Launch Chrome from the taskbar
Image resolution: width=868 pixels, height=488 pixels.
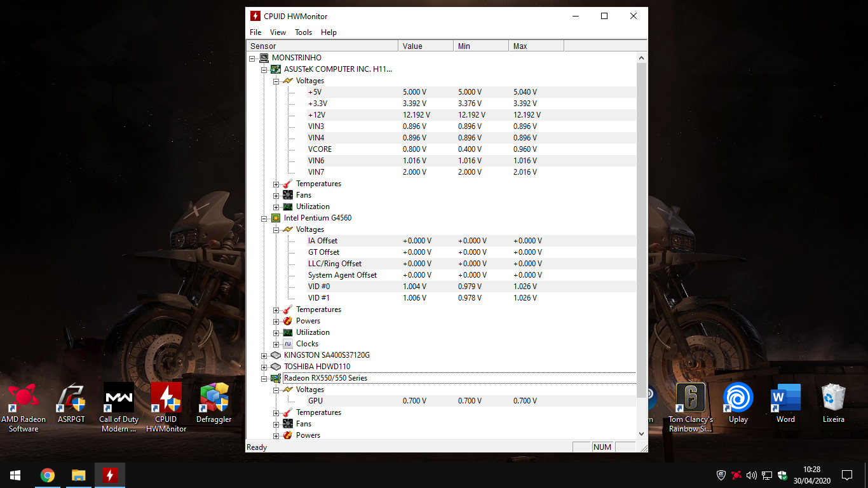point(48,475)
